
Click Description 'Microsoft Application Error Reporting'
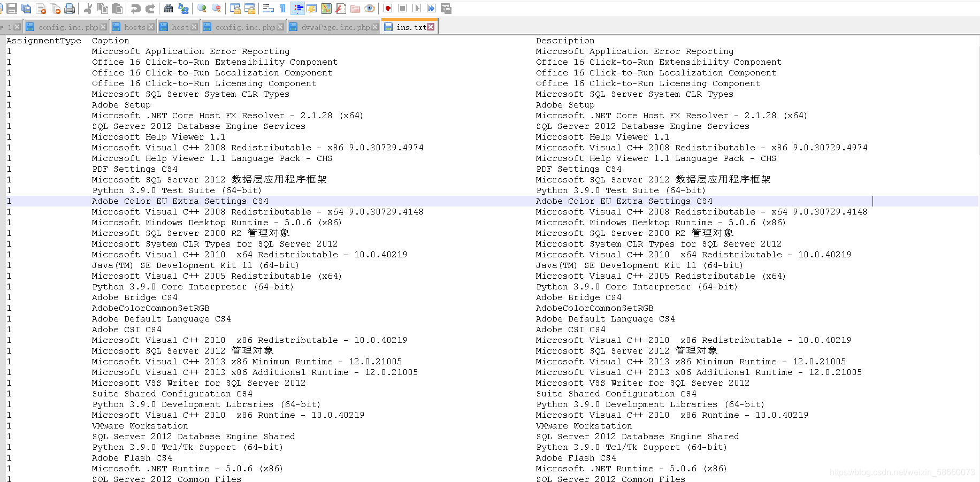pyautogui.click(x=634, y=51)
